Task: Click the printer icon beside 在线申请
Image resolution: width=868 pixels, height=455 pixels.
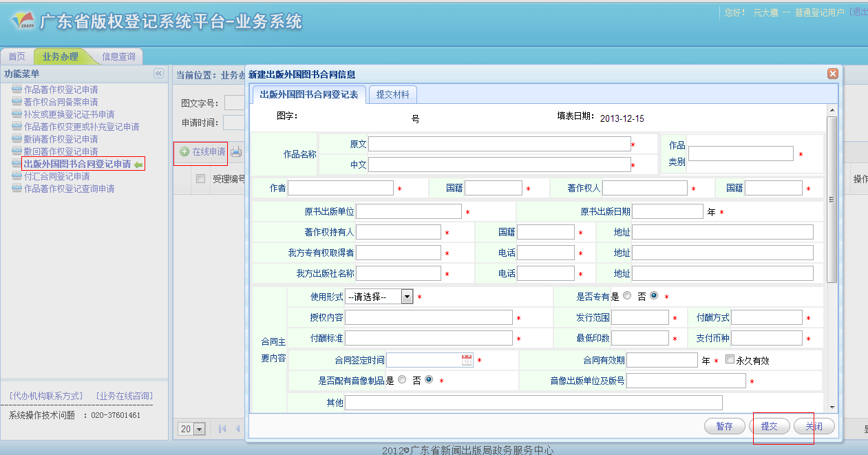Action: [236, 152]
